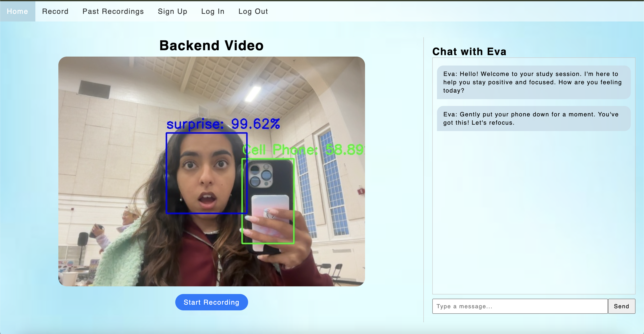Open the Record page
This screenshot has width=644, height=334.
point(55,11)
